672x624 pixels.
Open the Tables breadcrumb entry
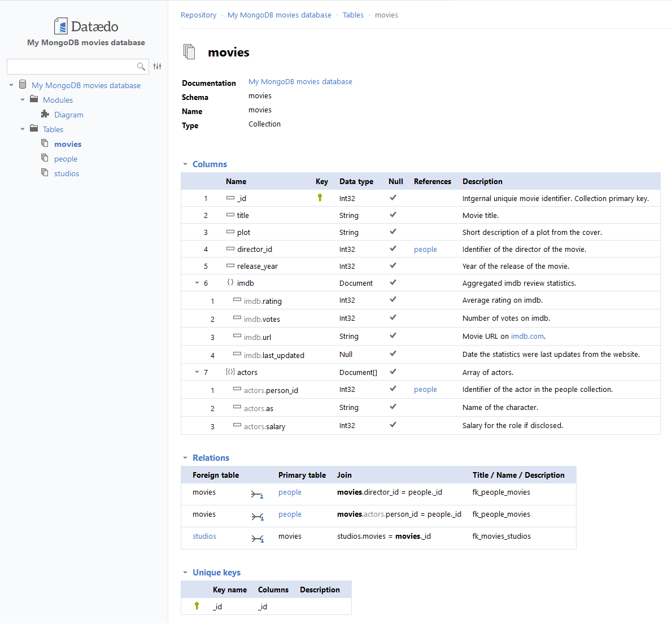(x=353, y=15)
